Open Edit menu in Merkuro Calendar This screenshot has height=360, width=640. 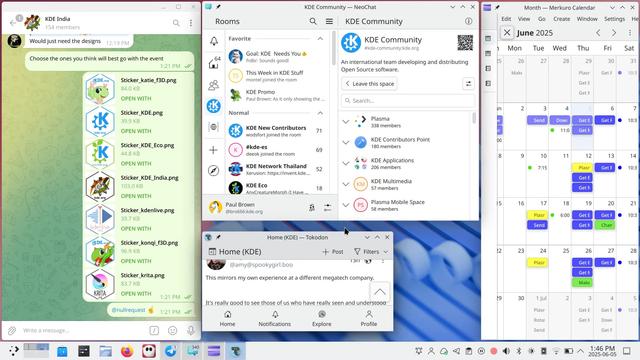pos(506,19)
